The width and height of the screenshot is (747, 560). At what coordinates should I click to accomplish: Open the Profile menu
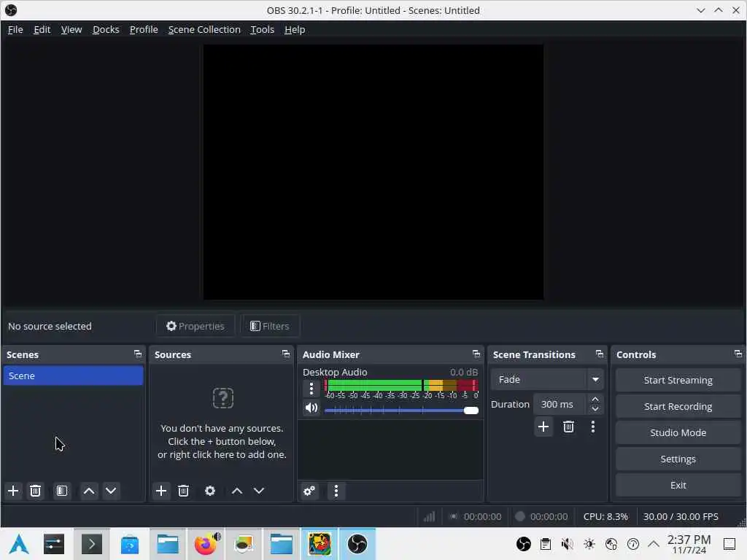pos(144,29)
